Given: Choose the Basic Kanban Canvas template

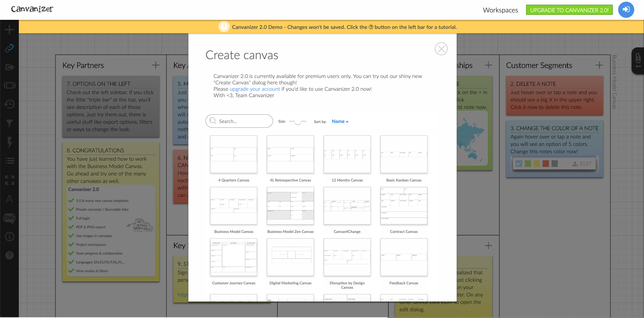Looking at the screenshot, I should pos(403,154).
